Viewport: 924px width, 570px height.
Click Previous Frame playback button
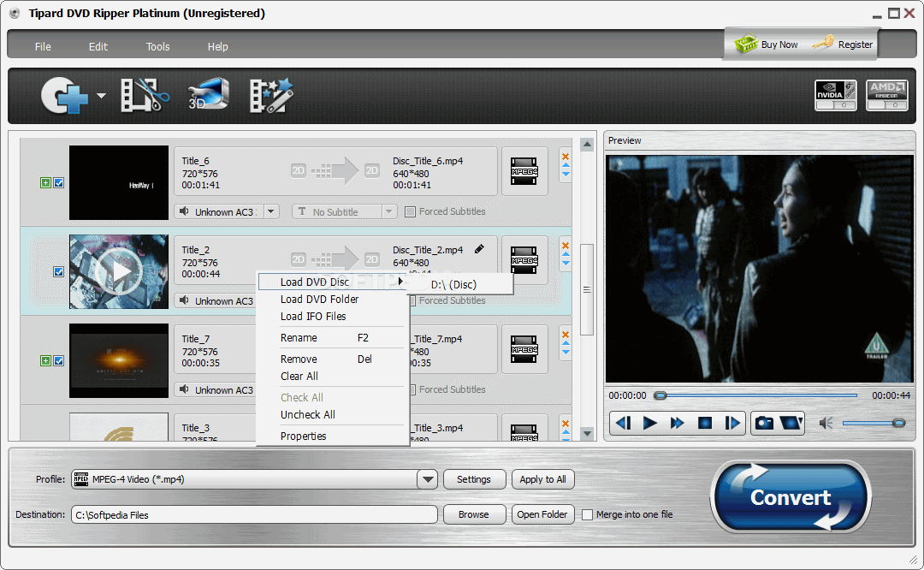(x=623, y=423)
